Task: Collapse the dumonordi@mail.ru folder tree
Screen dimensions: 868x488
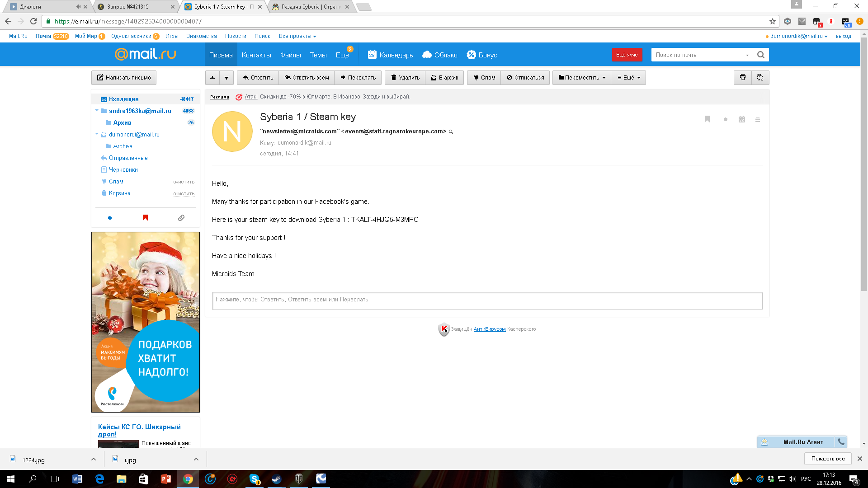Action: [97, 134]
